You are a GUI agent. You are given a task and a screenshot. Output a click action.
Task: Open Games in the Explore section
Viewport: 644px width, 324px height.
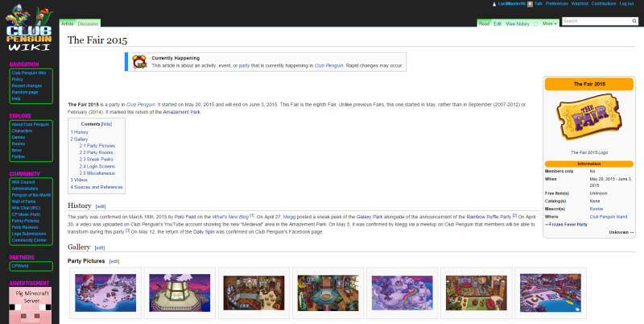(x=19, y=137)
